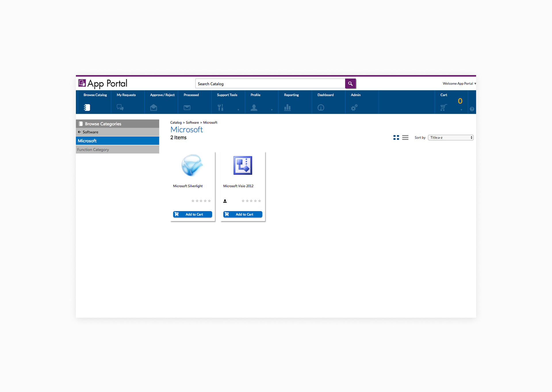Add Microsoft Visio 2012 to cart

tap(243, 214)
